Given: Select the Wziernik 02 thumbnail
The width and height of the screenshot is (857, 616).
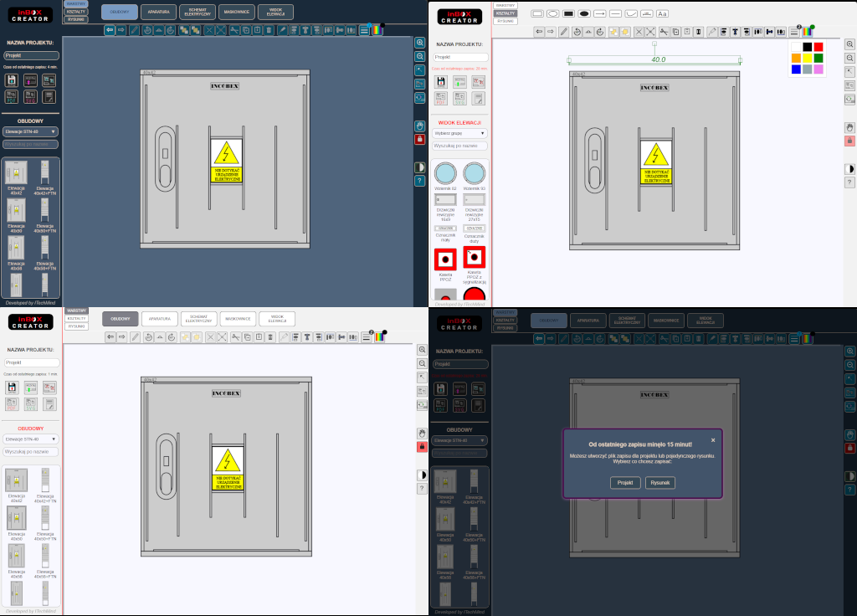Looking at the screenshot, I should 445,173.
